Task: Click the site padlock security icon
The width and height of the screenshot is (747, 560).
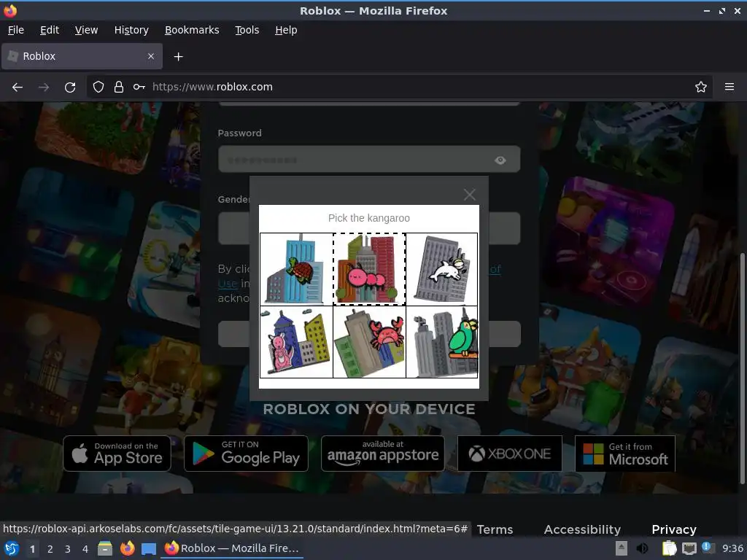Action: pyautogui.click(x=119, y=87)
